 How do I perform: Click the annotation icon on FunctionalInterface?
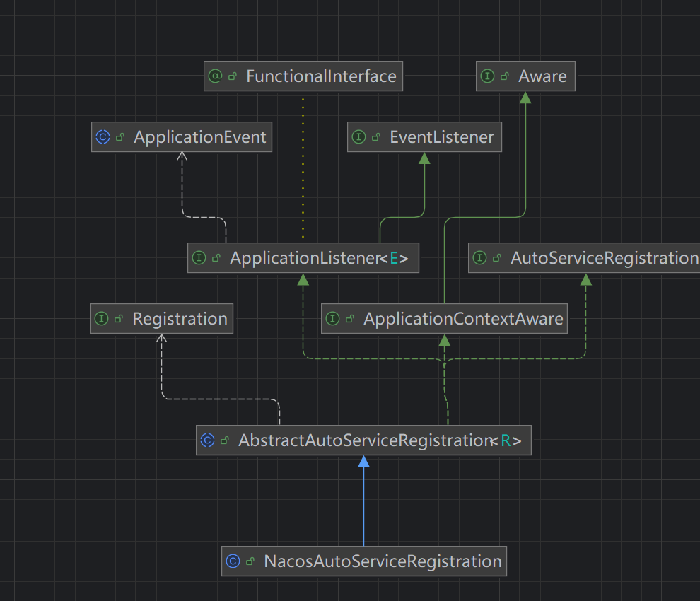pyautogui.click(x=215, y=76)
